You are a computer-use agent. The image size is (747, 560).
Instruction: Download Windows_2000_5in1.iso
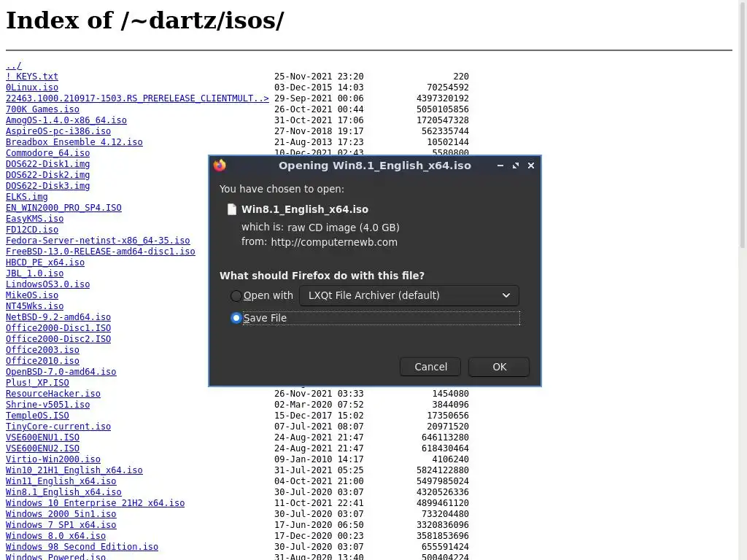pos(61,515)
